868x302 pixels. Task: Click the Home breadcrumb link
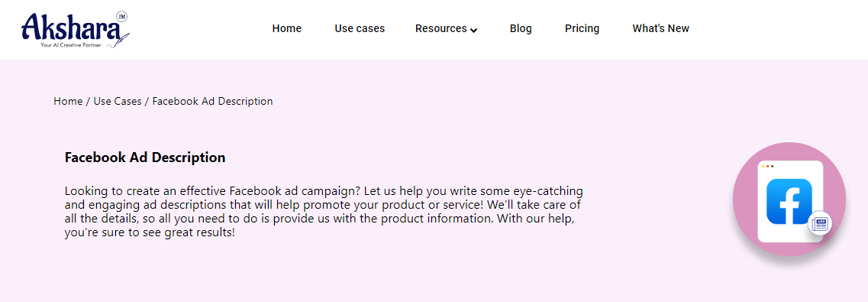pyautogui.click(x=68, y=102)
